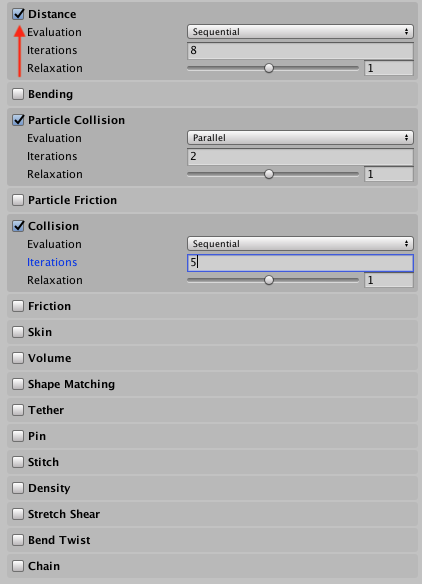This screenshot has height=584, width=422.
Task: Enable the Stretch Shear checkbox
Action: click(18, 514)
